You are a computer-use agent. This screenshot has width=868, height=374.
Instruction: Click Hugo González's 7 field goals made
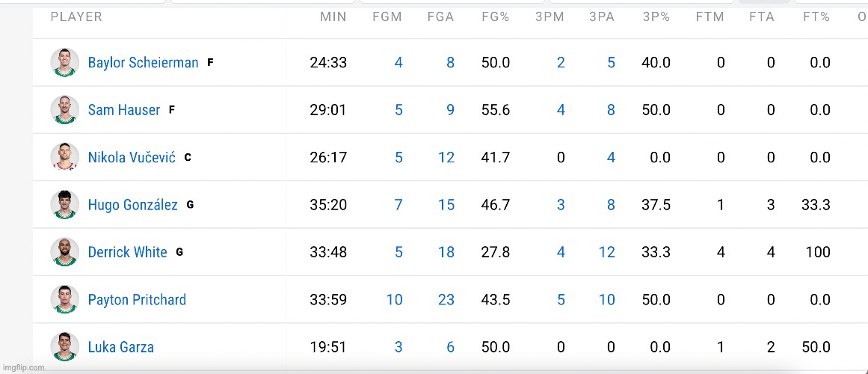coord(398,204)
